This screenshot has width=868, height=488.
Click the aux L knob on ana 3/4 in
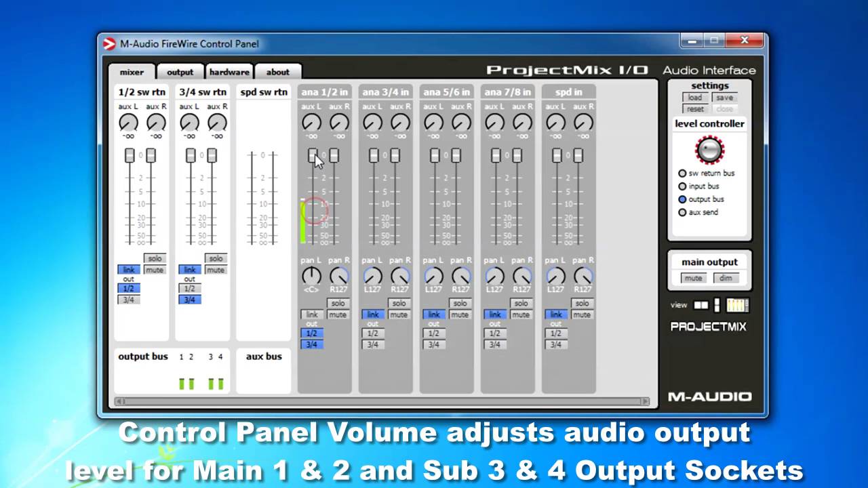[372, 123]
